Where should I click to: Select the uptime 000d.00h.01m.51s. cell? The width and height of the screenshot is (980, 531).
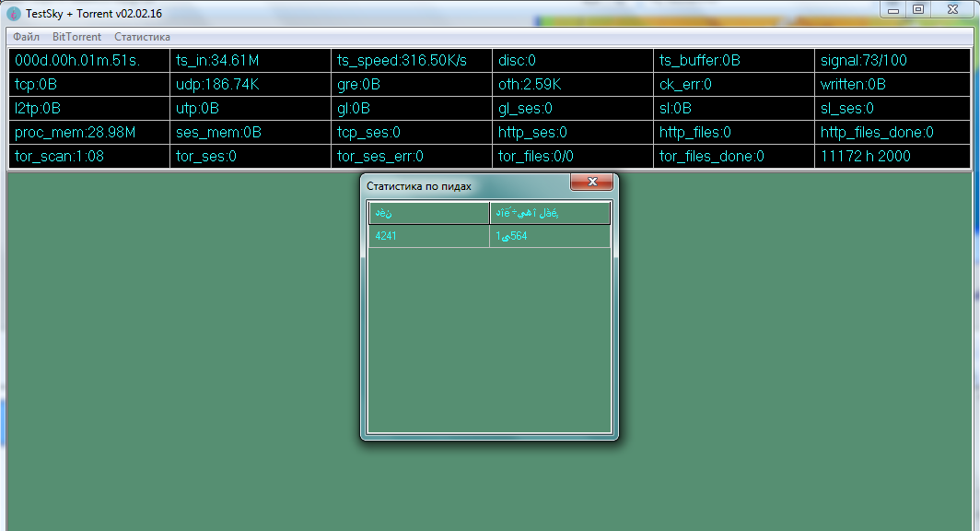[x=88, y=61]
